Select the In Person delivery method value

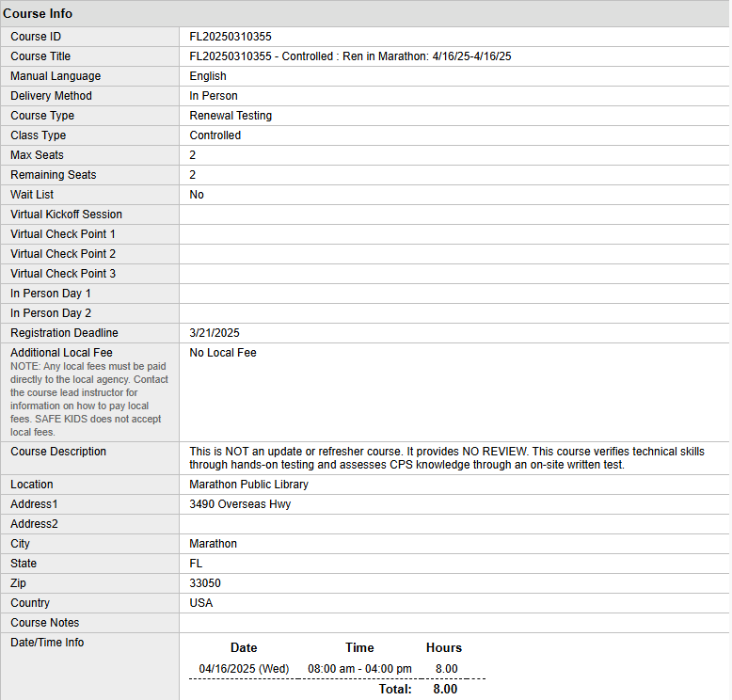click(x=214, y=96)
